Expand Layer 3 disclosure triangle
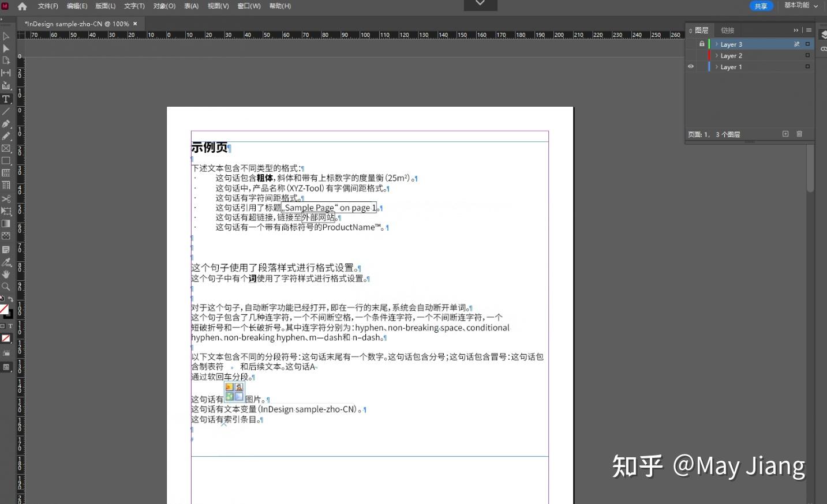Viewport: 827px width, 504px height. [716, 44]
